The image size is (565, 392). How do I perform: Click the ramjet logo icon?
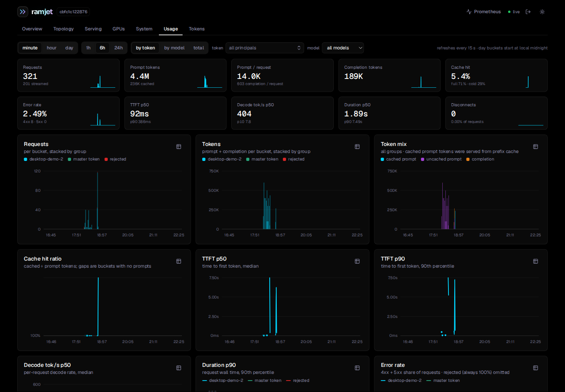[x=23, y=12]
